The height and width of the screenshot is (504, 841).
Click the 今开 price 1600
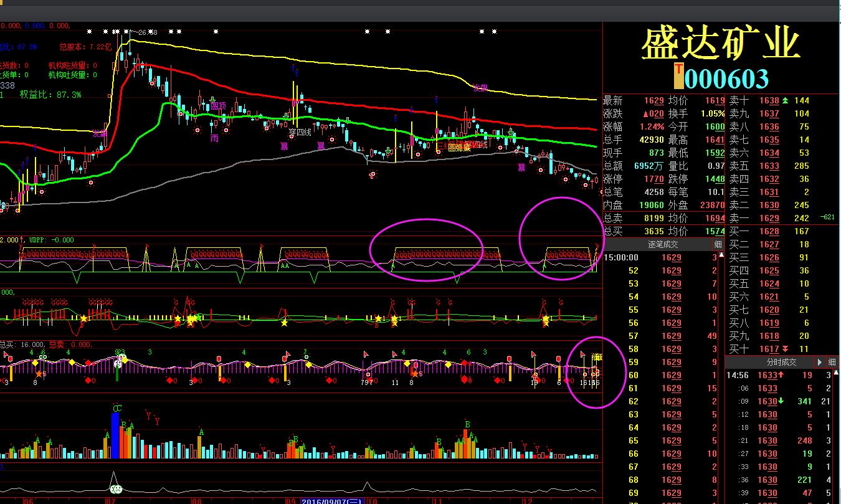[x=715, y=126]
